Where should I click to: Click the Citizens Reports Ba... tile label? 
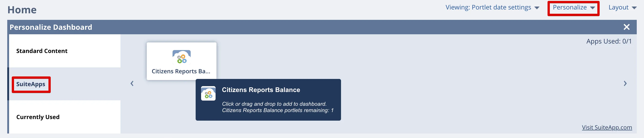pyautogui.click(x=181, y=71)
